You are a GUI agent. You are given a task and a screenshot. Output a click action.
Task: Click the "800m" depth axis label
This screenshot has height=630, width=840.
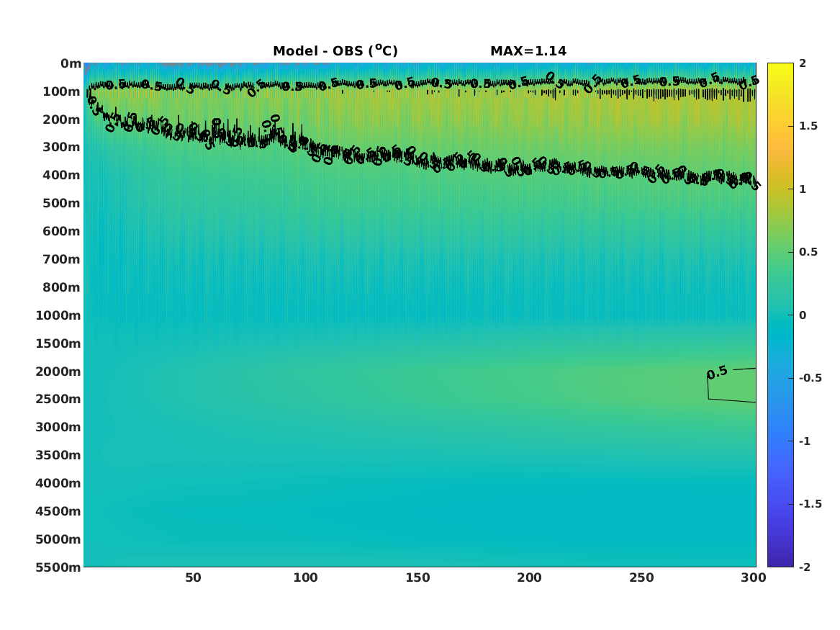(61, 288)
